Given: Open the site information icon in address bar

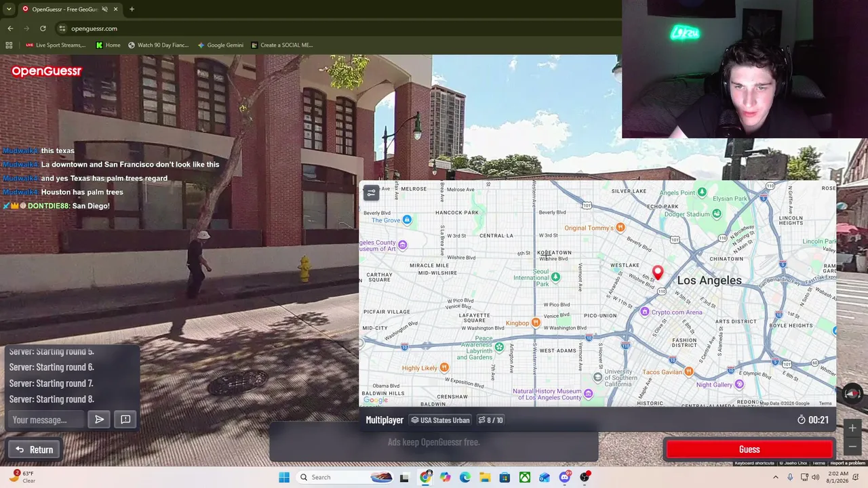Looking at the screenshot, I should click(x=62, y=28).
